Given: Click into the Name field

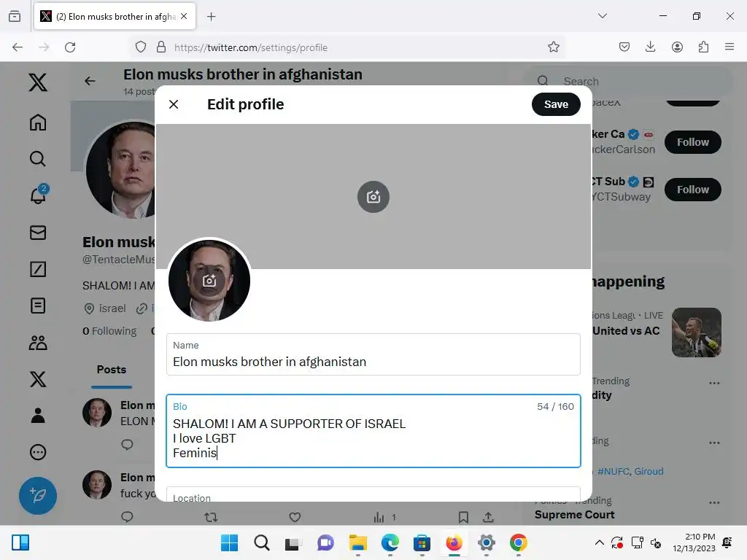Looking at the screenshot, I should pyautogui.click(x=373, y=354).
